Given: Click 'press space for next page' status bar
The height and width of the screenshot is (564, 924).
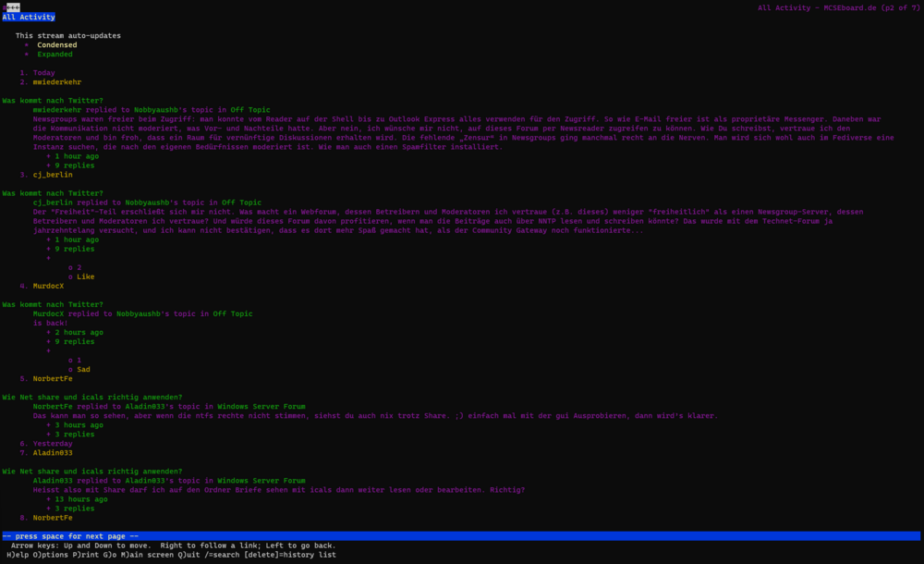Looking at the screenshot, I should click(x=70, y=536).
